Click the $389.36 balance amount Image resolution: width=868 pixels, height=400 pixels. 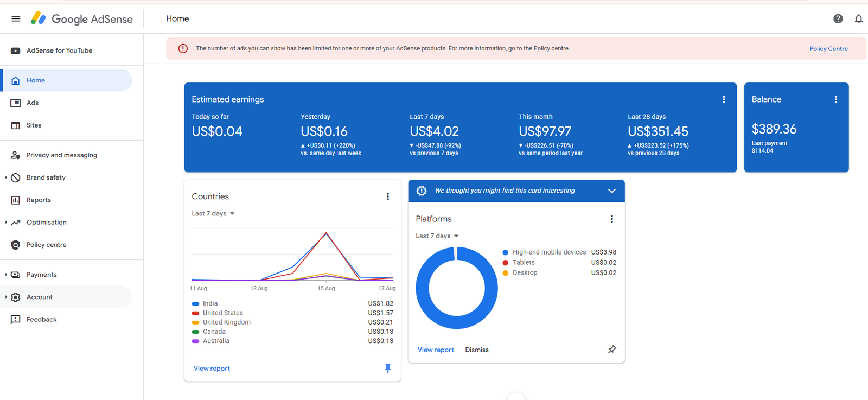tap(774, 129)
